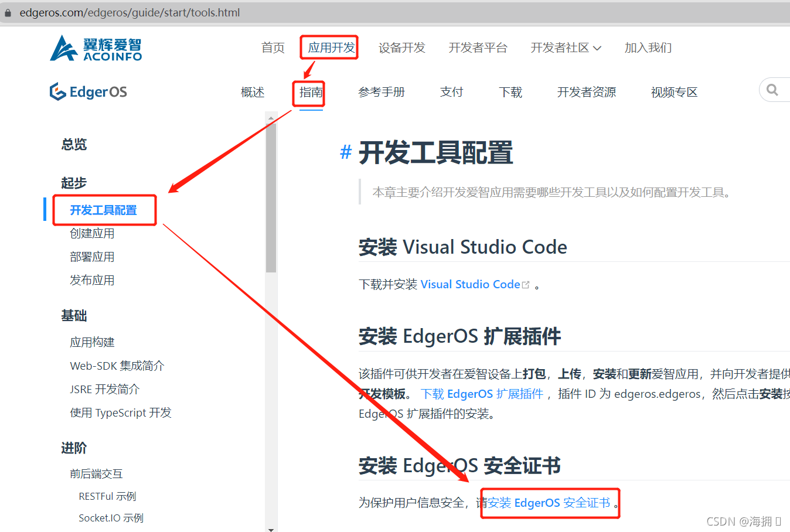Select 设备开发 in the top navigation
Image resolution: width=790 pixels, height=532 pixels.
pos(402,47)
